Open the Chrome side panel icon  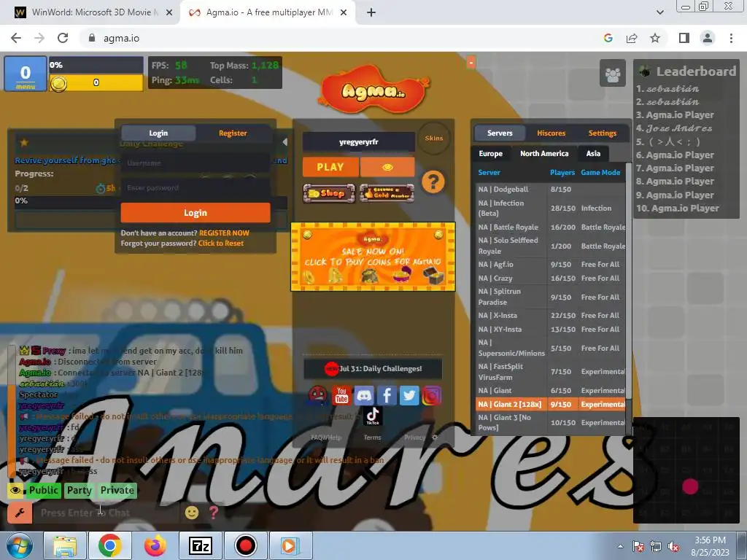click(x=684, y=38)
